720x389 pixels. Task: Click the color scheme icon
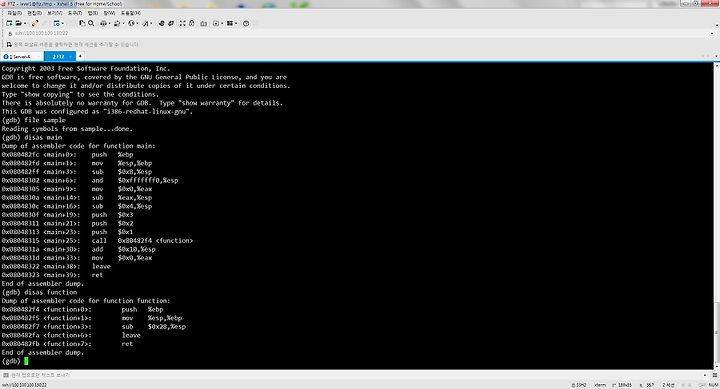[x=117, y=23]
